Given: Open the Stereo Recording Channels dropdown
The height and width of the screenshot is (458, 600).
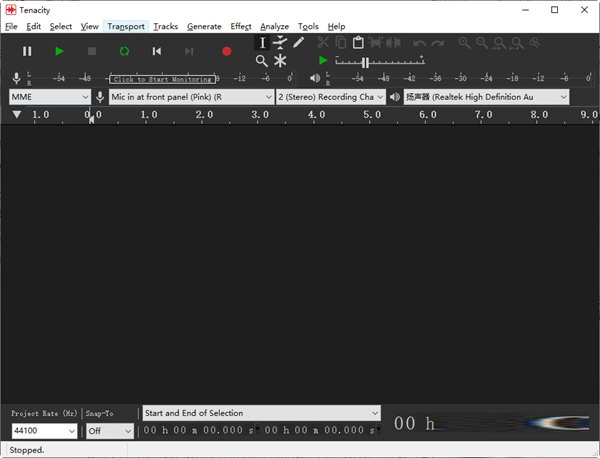Looking at the screenshot, I should 330,97.
